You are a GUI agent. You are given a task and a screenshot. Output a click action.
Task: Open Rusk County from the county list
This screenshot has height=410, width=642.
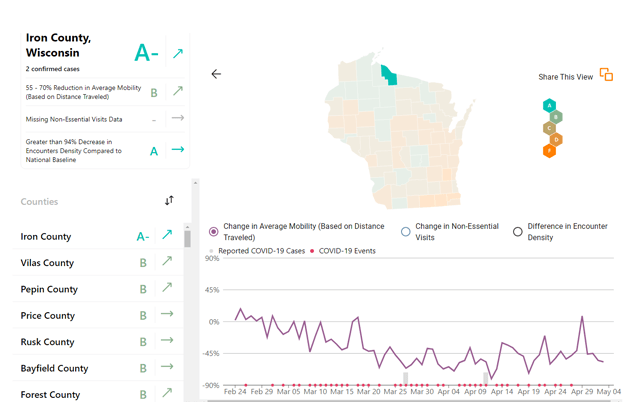coord(47,342)
